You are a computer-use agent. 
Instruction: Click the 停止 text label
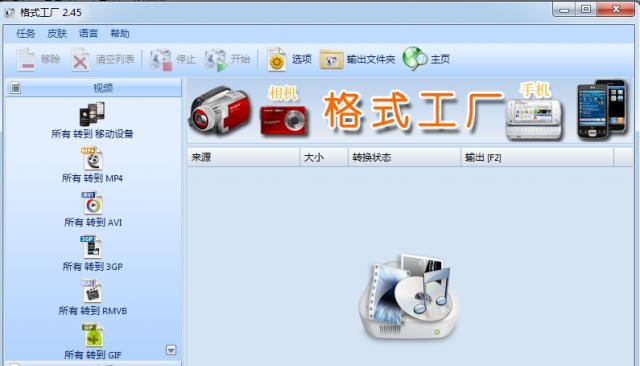186,59
